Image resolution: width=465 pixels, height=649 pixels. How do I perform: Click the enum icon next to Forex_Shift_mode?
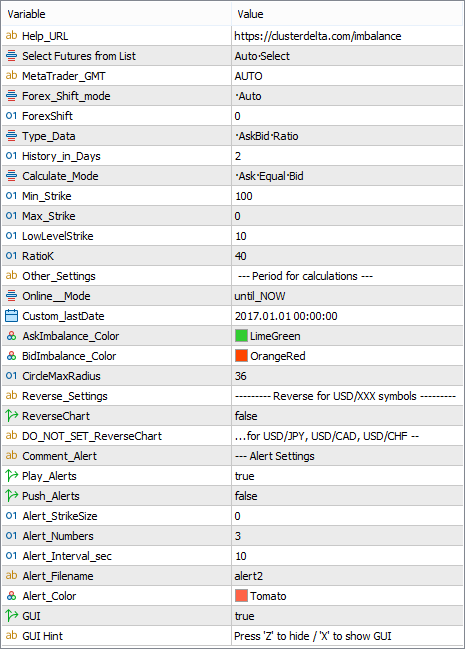click(x=11, y=96)
